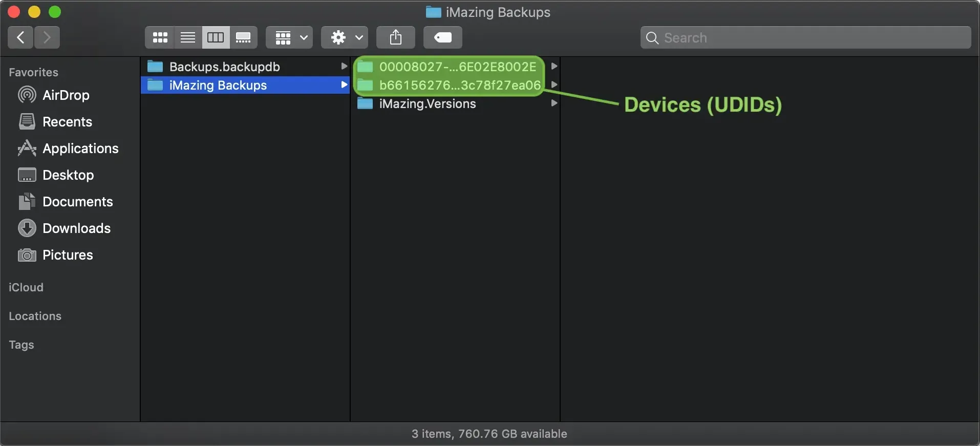Switch to list view
Screen dimensions: 980x446
tap(188, 37)
